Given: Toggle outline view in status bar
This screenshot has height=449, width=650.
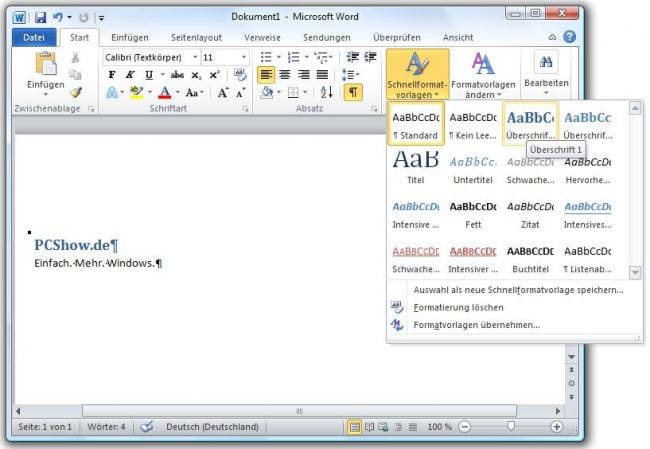Looking at the screenshot, I should [x=398, y=427].
